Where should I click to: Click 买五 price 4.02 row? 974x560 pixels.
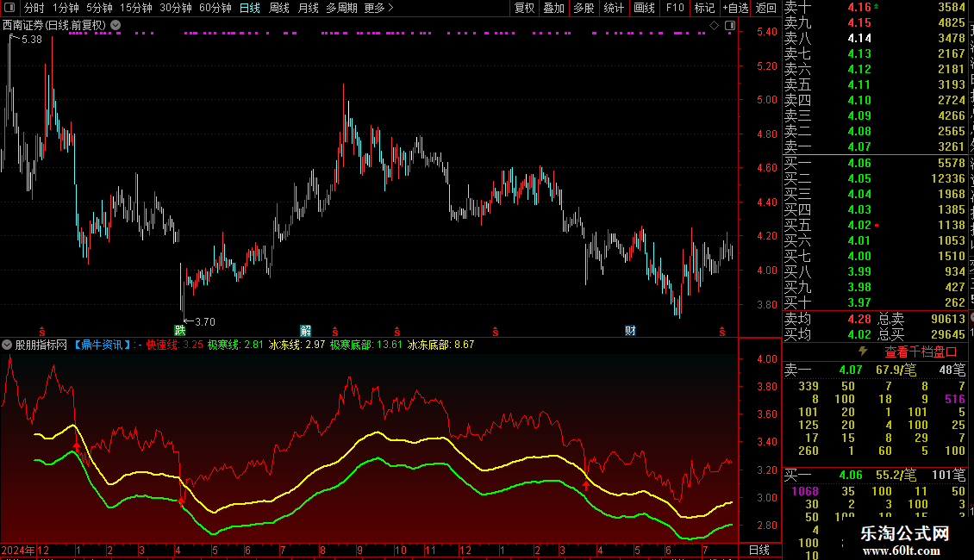point(875,225)
